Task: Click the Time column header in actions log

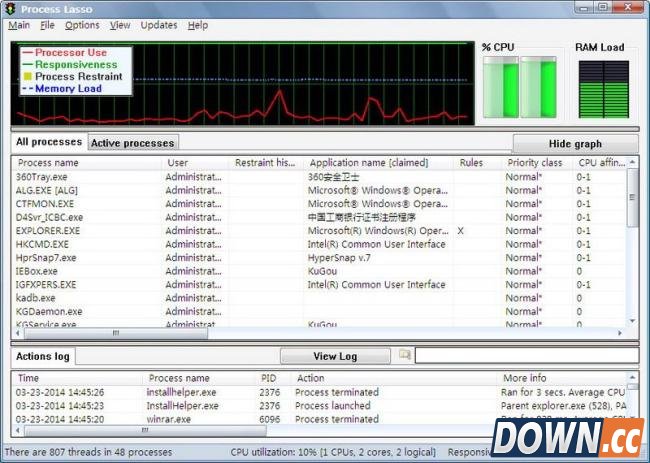Action: [77, 378]
